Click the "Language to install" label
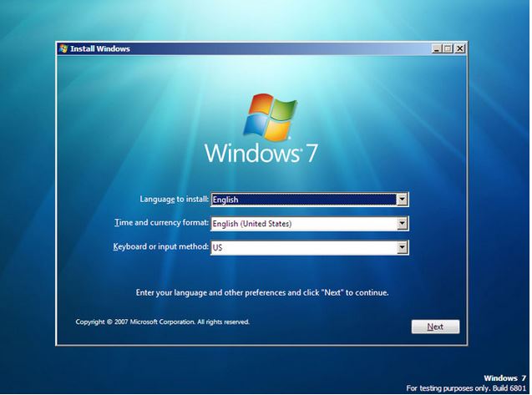Viewport: 532px width, 395px height. pos(174,200)
